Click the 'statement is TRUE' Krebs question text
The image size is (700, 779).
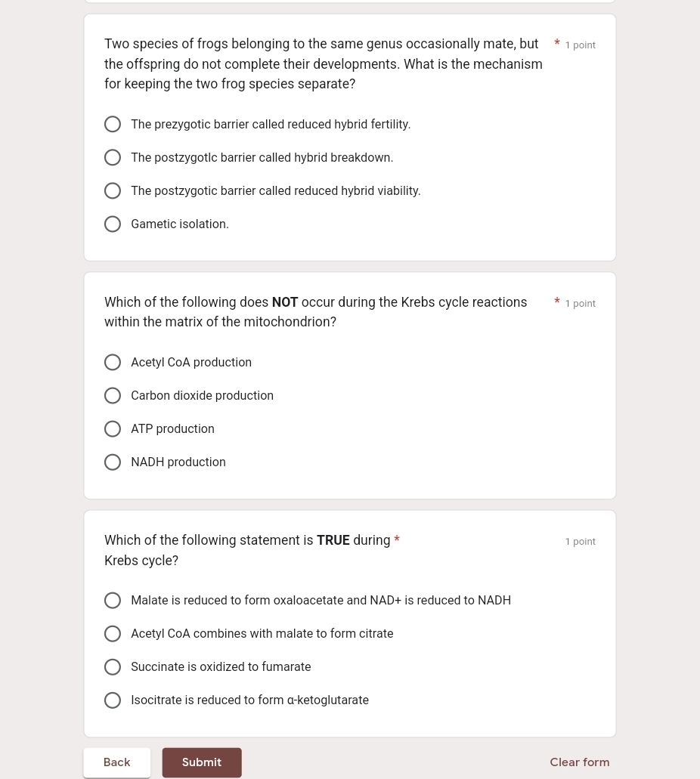point(246,550)
